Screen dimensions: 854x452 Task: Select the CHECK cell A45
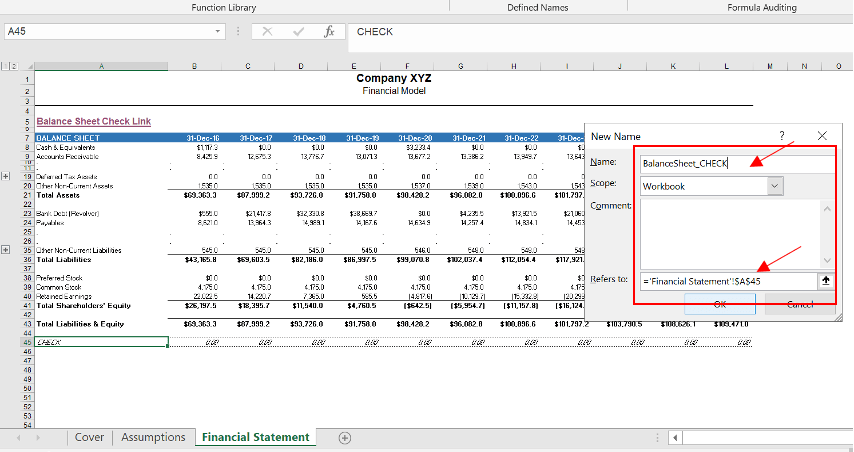[101, 343]
